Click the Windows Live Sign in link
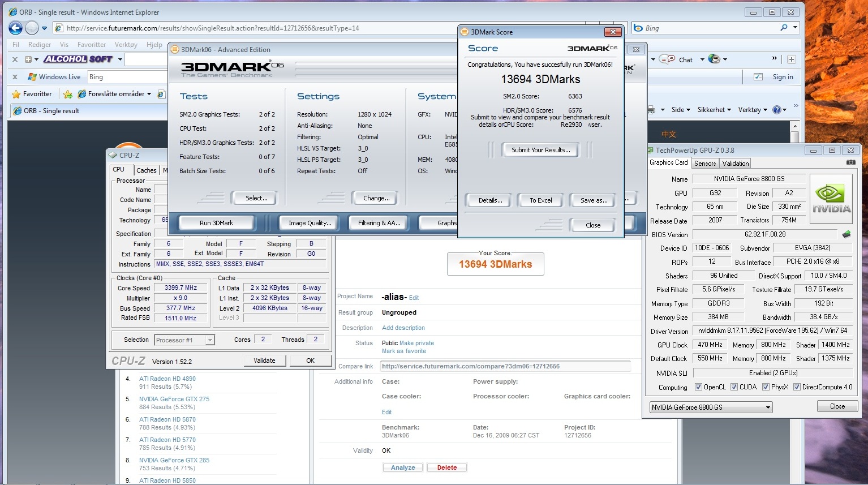This screenshot has width=868, height=485. (x=783, y=77)
